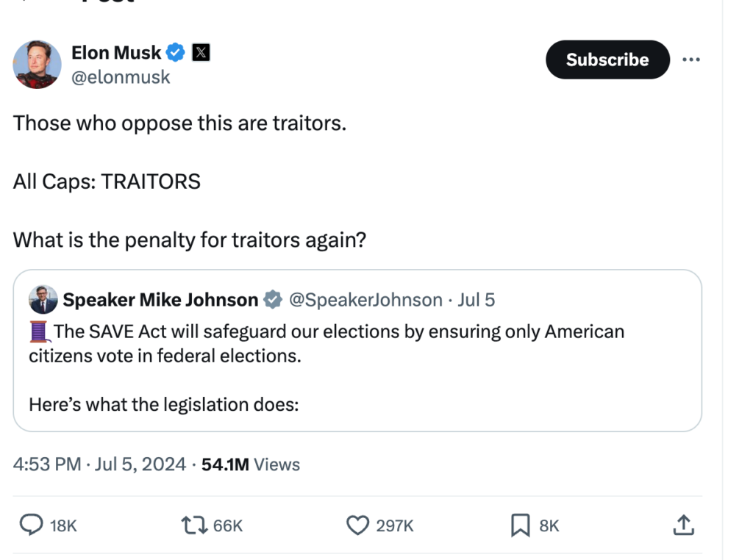Click the reply speech bubble icon

point(31,525)
